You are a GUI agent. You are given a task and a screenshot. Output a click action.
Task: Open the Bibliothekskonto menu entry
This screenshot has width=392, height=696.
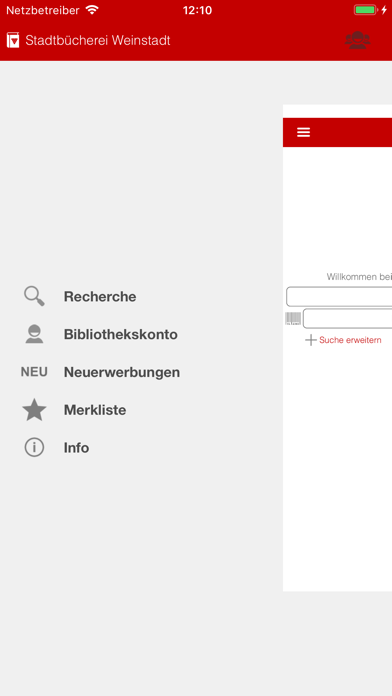121,334
